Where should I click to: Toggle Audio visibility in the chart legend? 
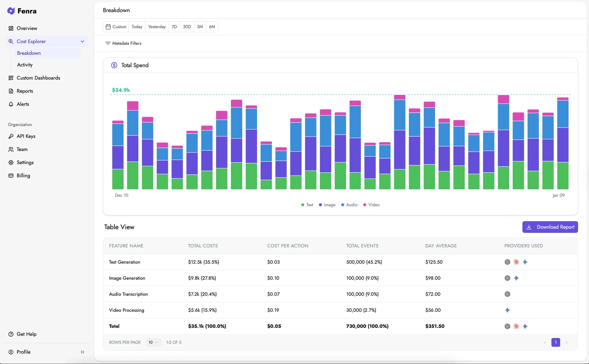click(349, 205)
